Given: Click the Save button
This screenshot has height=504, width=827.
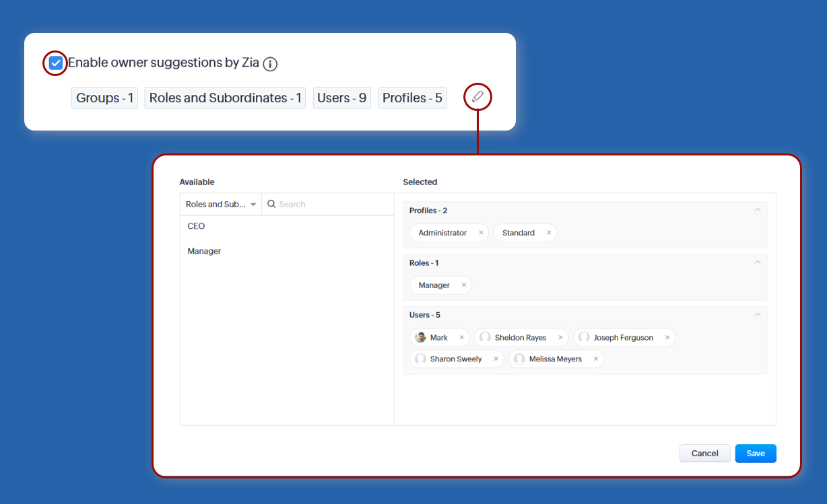Looking at the screenshot, I should click(755, 454).
